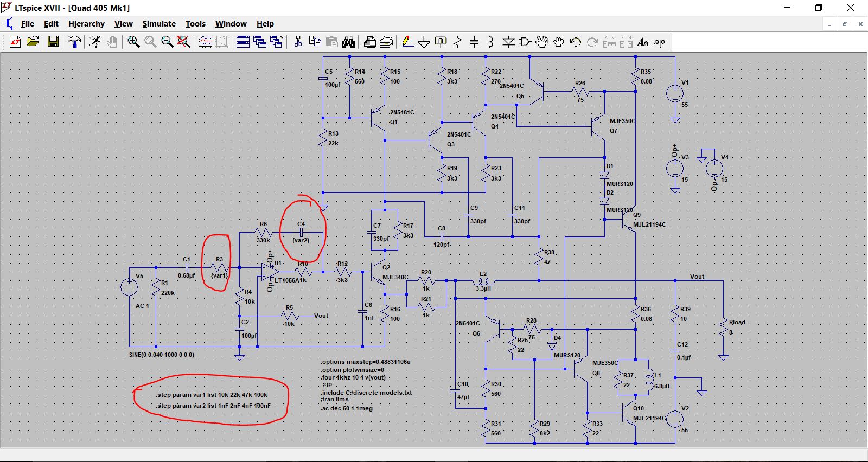Click the SINE(0 0.040 1000 0 0 0) source text
This screenshot has height=462, width=868.
162,355
